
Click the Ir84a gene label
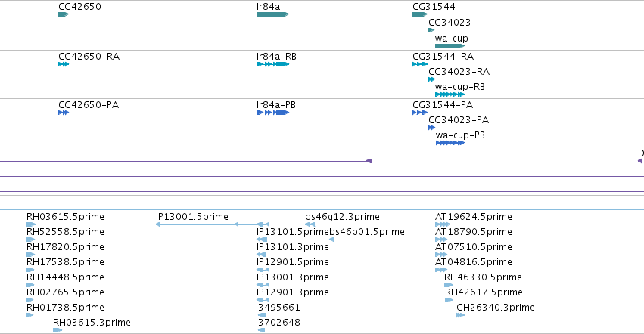point(268,7)
